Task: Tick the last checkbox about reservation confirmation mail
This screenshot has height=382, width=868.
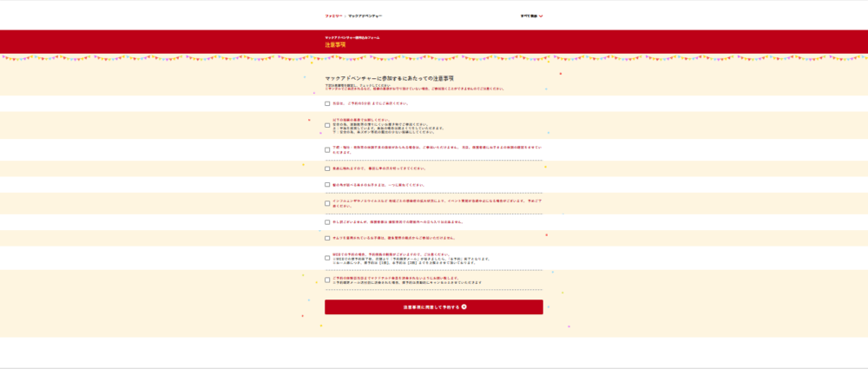Action: point(327,280)
